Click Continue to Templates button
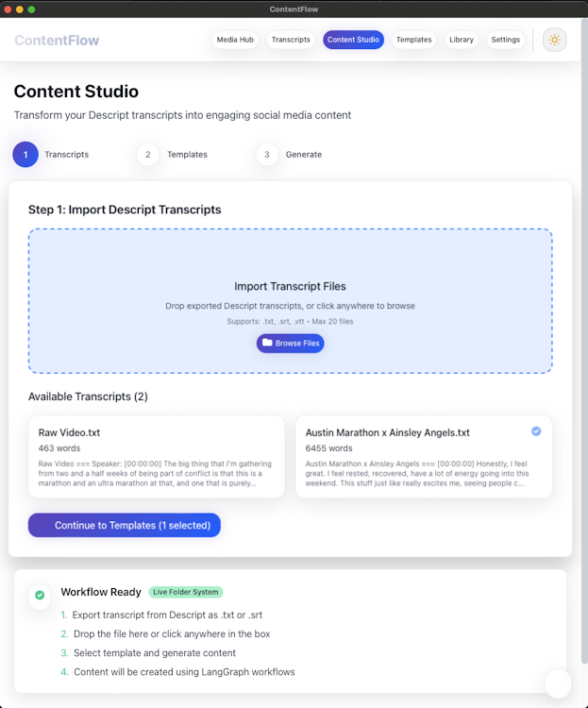This screenshot has width=588, height=708. pos(125,525)
